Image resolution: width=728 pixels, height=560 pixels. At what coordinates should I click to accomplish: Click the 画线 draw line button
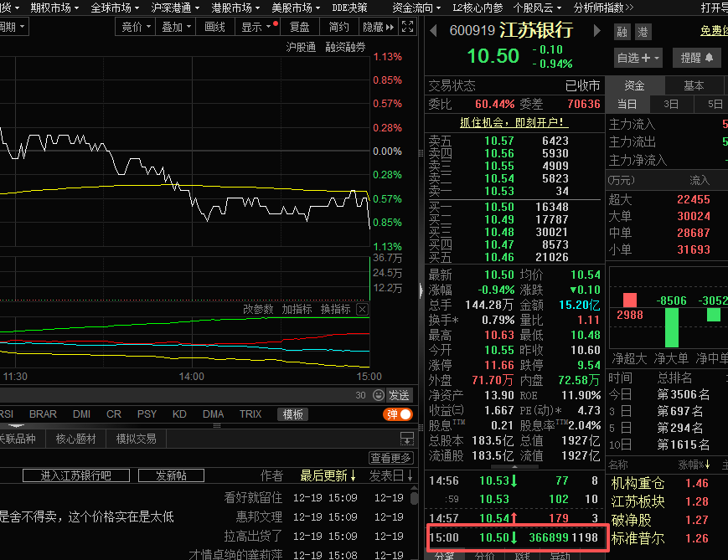pyautogui.click(x=215, y=27)
